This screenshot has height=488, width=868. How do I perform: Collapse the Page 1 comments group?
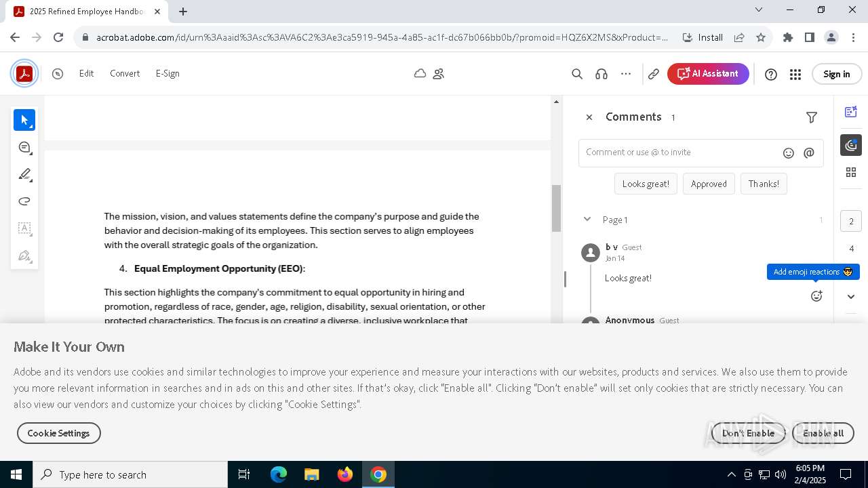[x=587, y=220]
